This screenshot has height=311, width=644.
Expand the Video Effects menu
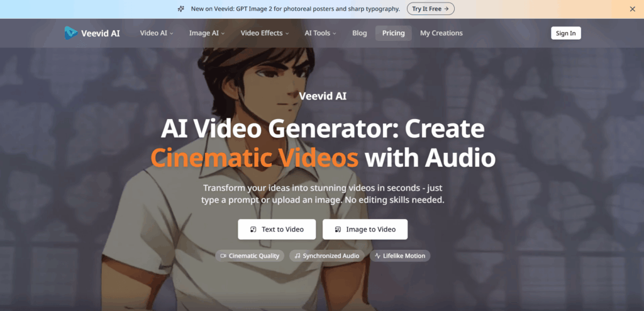pos(265,33)
